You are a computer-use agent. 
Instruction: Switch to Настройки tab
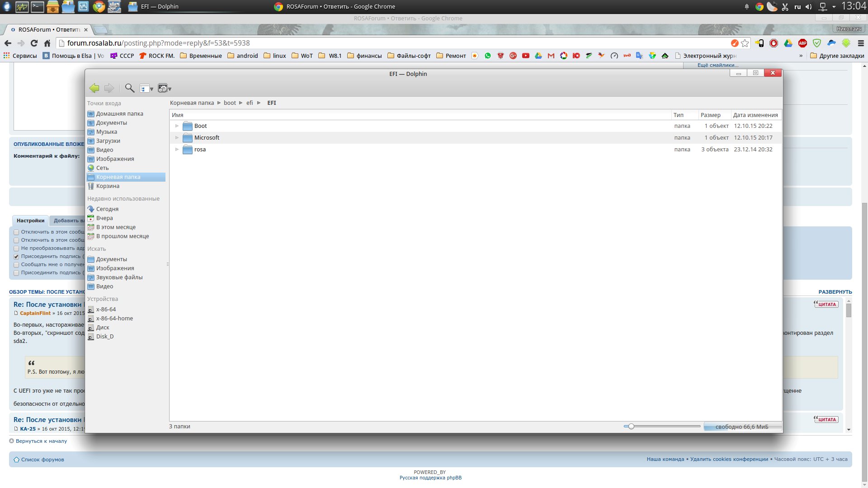30,221
